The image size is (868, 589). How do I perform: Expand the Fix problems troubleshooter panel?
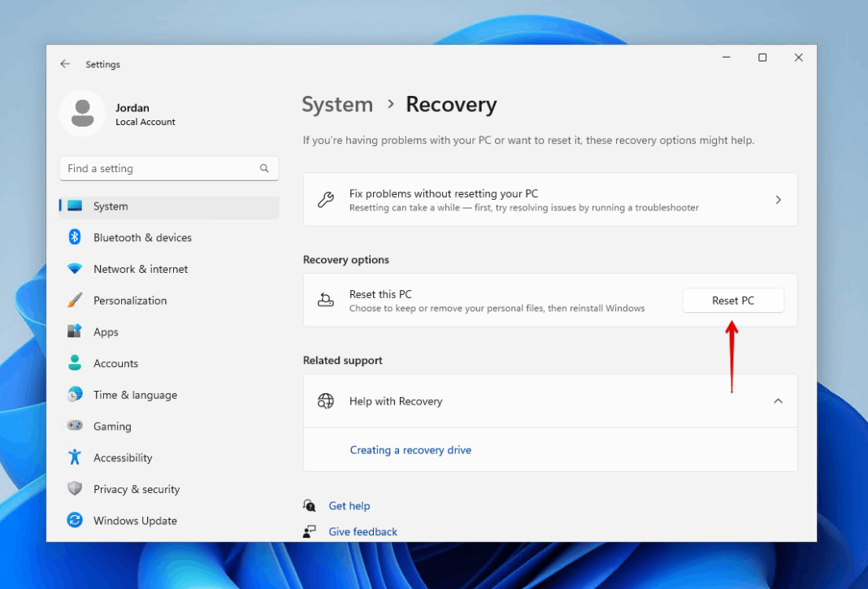[778, 199]
